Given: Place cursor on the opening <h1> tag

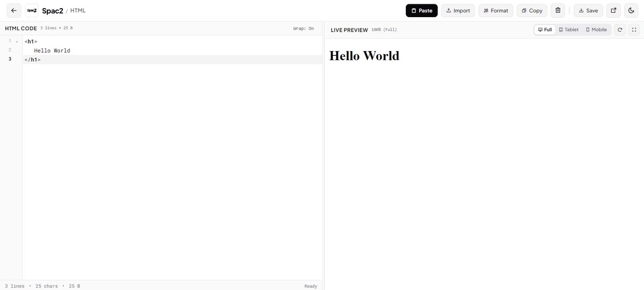Looking at the screenshot, I should coord(31,42).
